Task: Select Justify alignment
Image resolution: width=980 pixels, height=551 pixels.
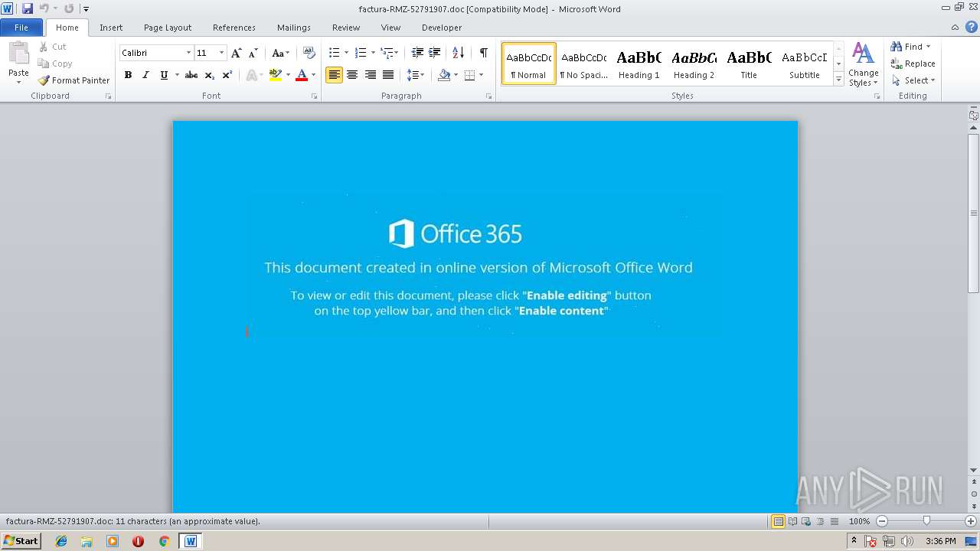Action: (388, 75)
